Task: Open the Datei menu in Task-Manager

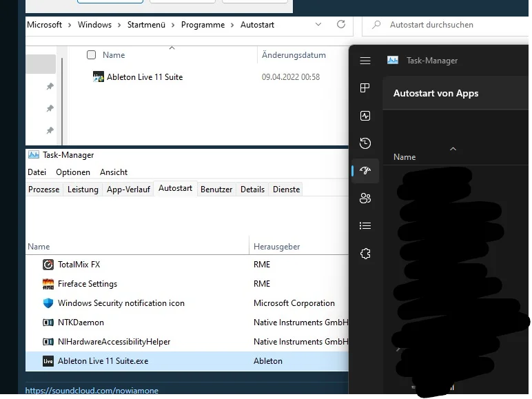Action: point(37,172)
